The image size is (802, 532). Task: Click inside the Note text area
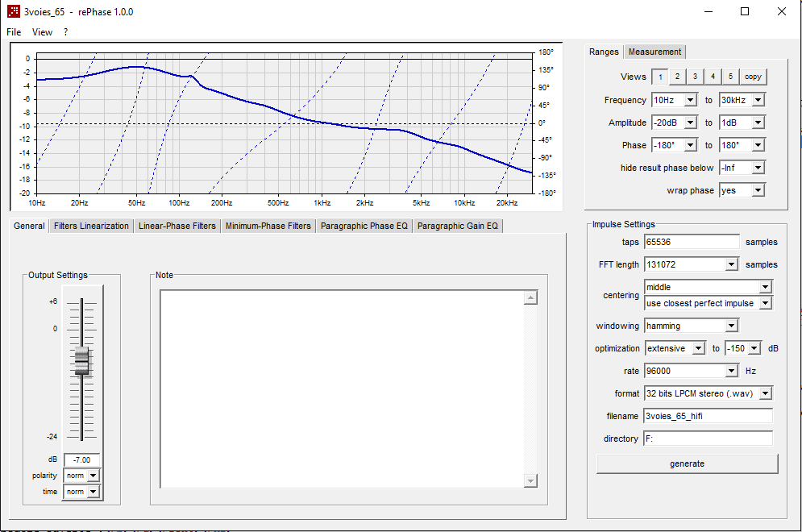[342, 389]
